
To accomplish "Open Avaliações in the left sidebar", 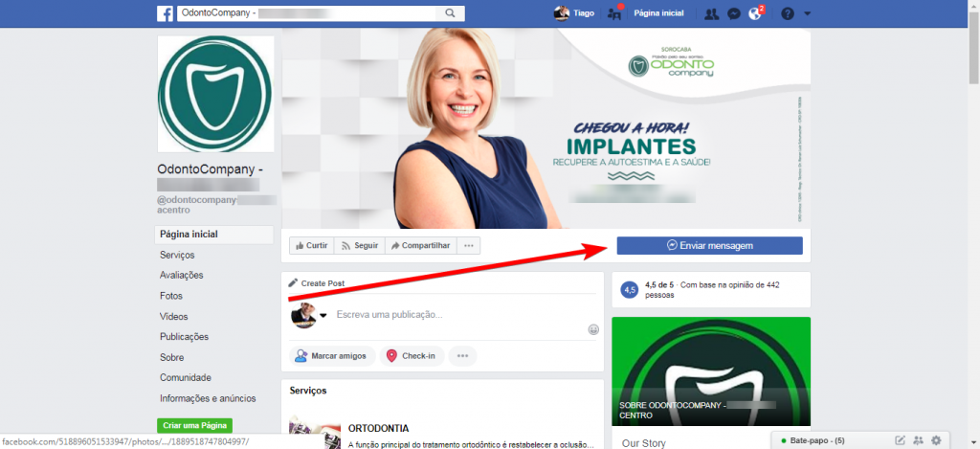I will [181, 275].
